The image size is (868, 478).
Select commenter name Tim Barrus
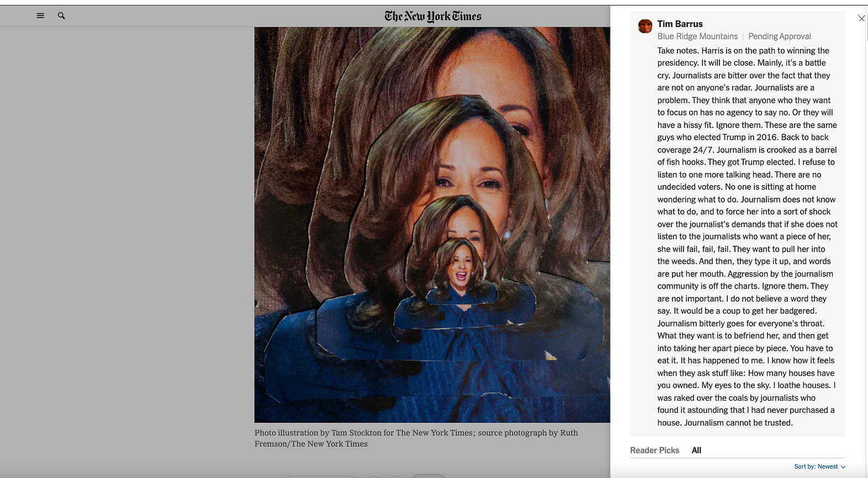coord(680,24)
